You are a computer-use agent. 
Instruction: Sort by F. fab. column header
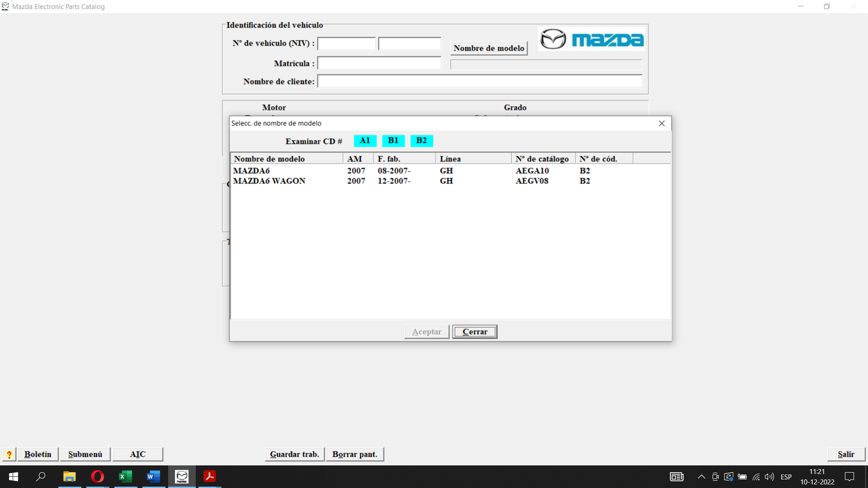[404, 158]
